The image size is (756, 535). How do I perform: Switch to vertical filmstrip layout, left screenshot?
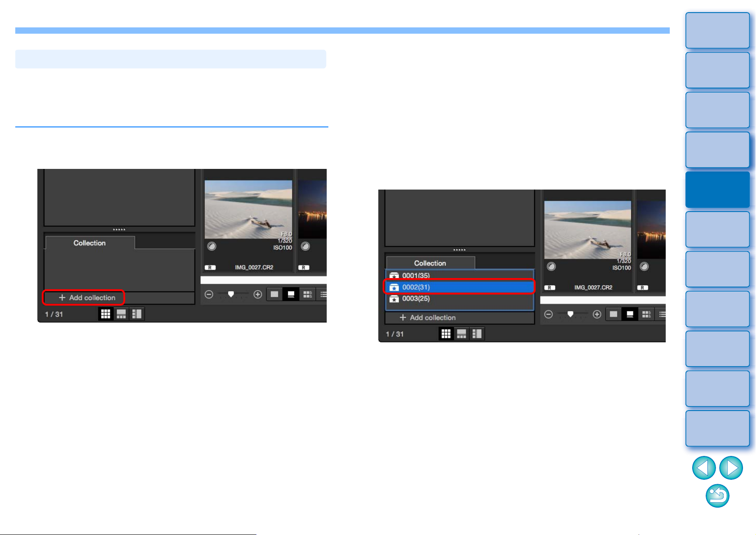point(137,314)
